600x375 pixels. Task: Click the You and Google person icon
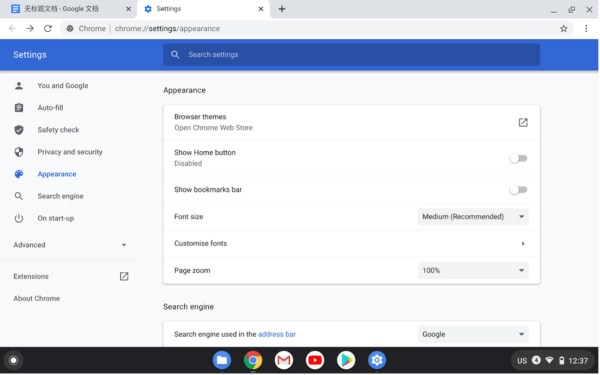[19, 86]
